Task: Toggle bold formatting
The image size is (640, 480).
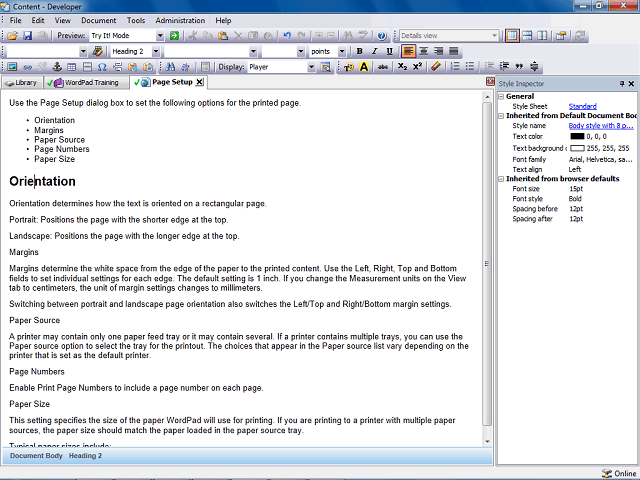Action: pos(359,51)
